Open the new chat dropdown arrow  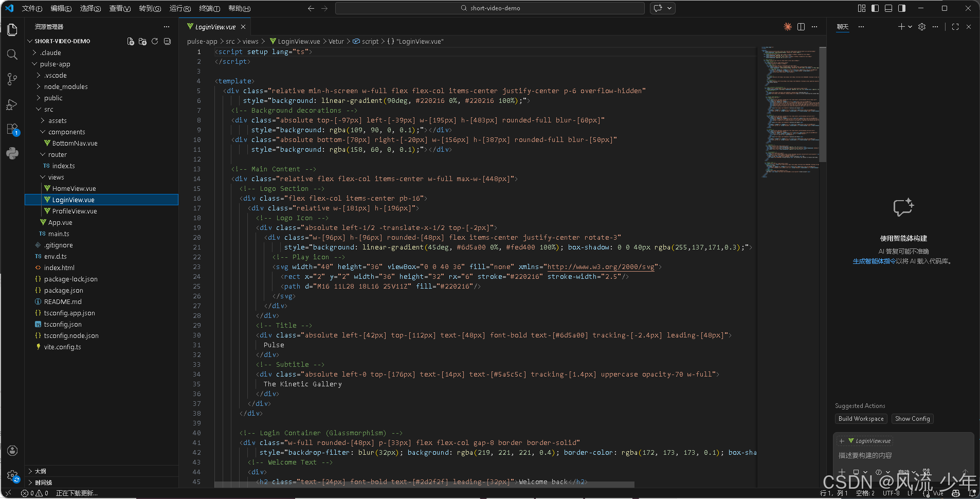910,27
